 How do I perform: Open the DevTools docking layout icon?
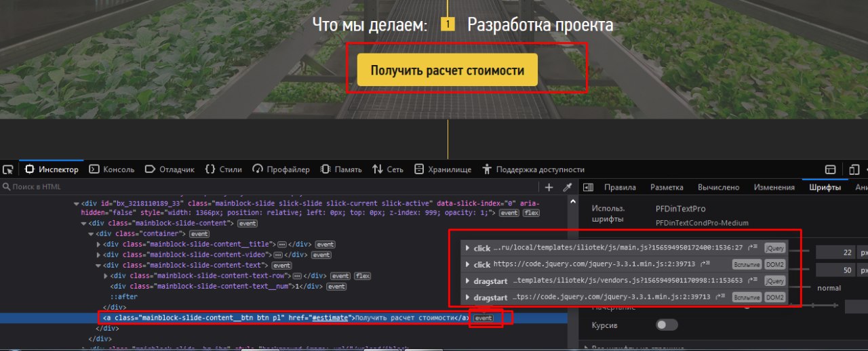click(x=830, y=169)
